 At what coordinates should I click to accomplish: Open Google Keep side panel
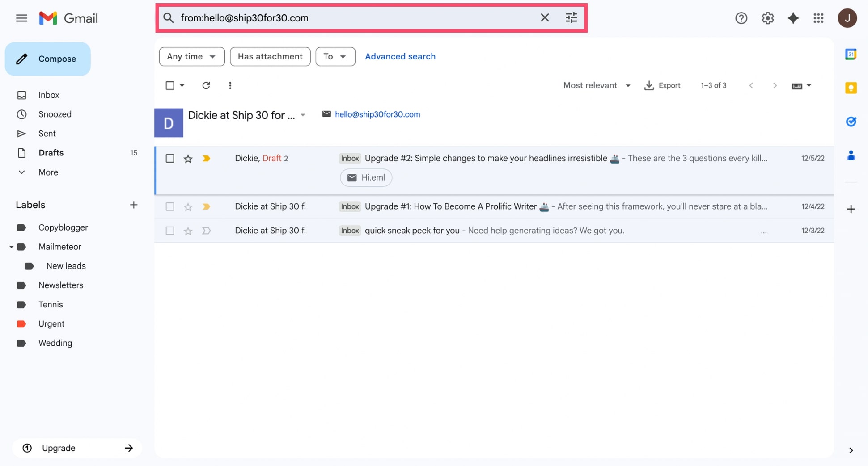(x=851, y=88)
